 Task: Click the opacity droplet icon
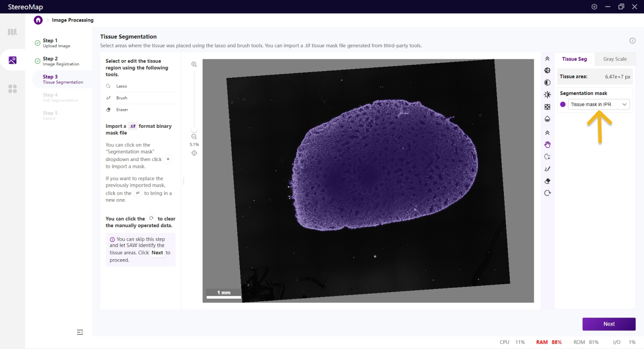coord(547,119)
